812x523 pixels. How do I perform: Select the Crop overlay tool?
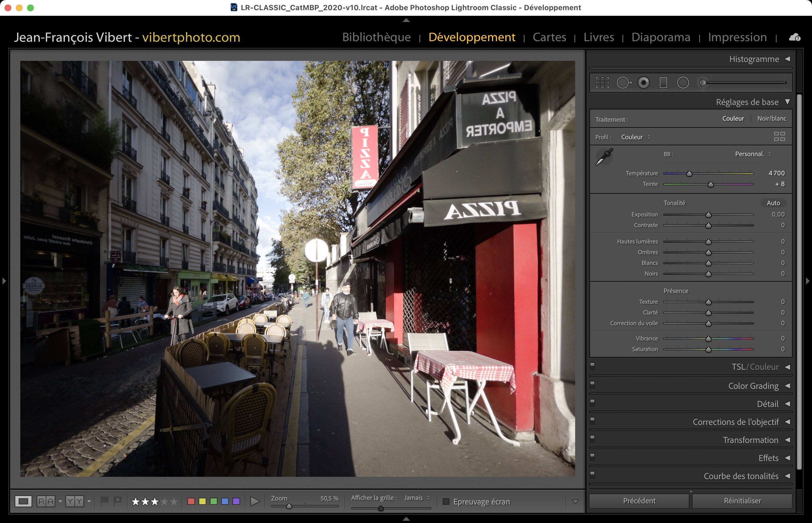(x=603, y=83)
